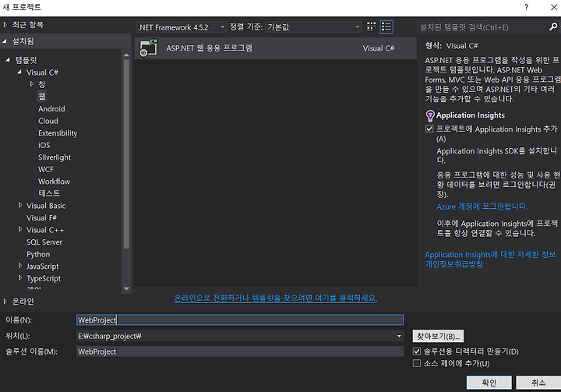Open the .NET Framework version dropdown
Viewport: 561px width, 392px height.
[x=181, y=27]
